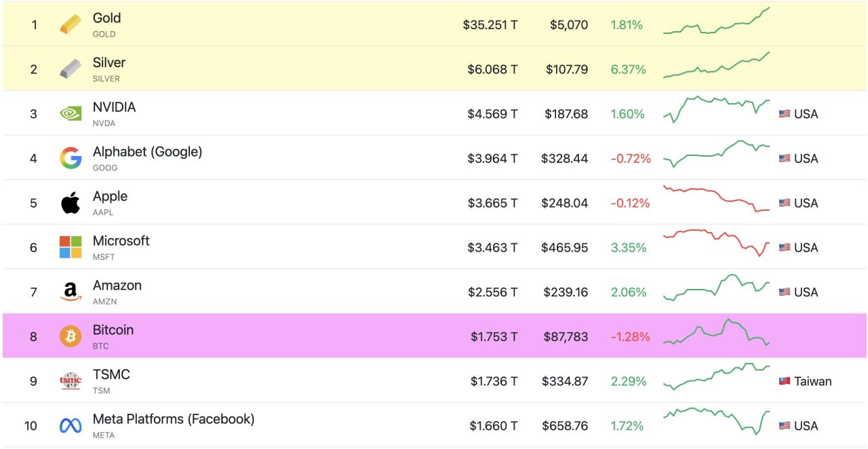Image resolution: width=868 pixels, height=449 pixels.
Task: Click the Silver bar icon
Action: click(71, 69)
